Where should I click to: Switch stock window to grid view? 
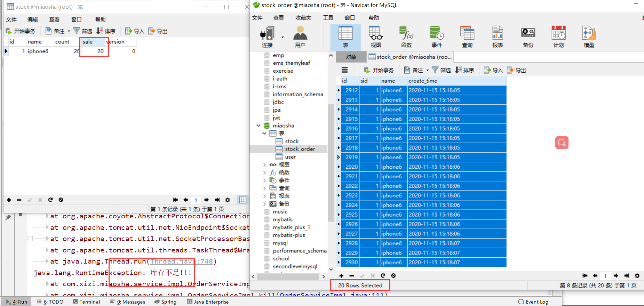click(x=243, y=200)
